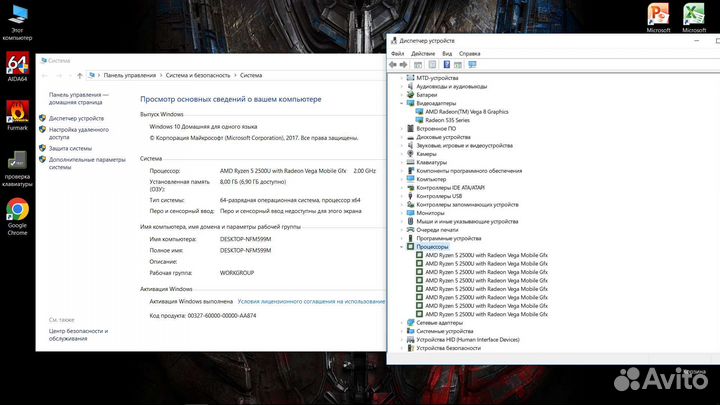Open Microsoft Excel desktop shortcut
Image resolution: width=720 pixels, height=405 pixels.
[x=694, y=17]
